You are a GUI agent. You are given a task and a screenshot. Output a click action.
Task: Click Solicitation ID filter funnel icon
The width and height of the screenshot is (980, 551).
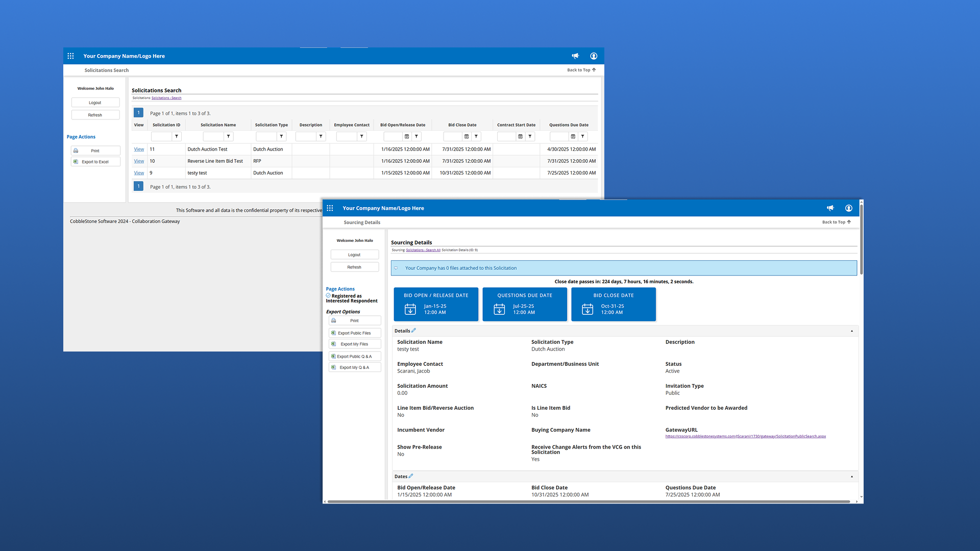point(177,137)
